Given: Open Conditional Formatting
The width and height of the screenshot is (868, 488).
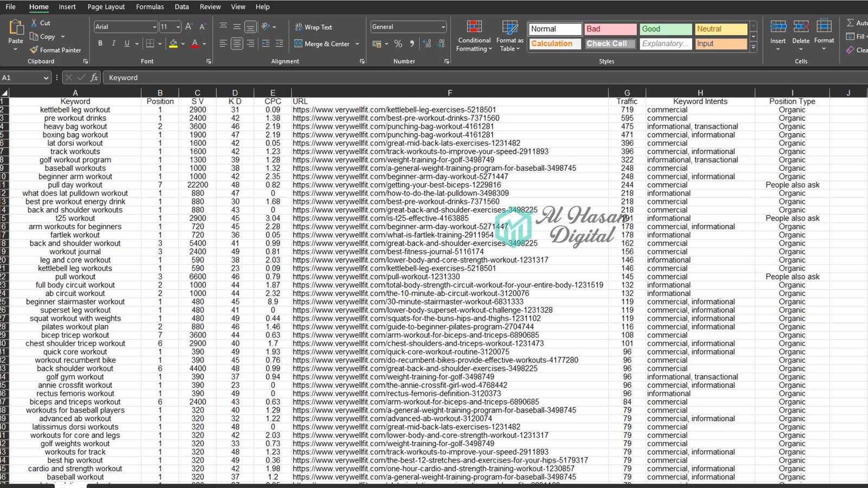Looking at the screenshot, I should 474,36.
